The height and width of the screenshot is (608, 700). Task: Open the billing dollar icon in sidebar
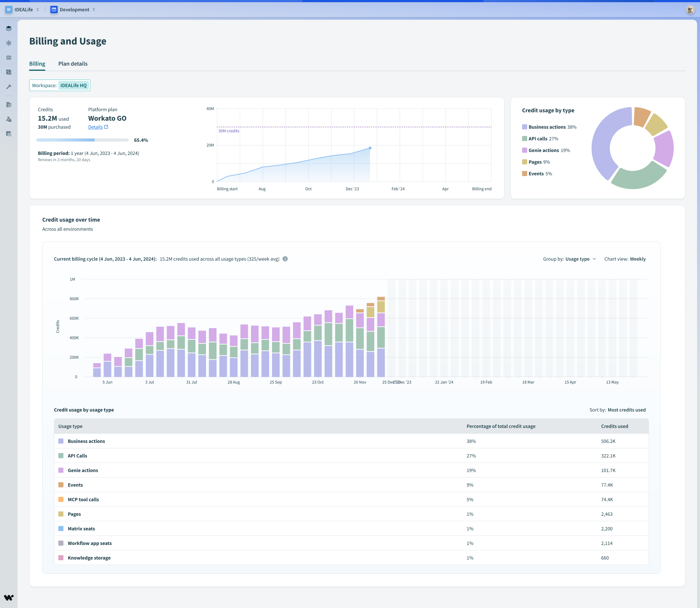(9, 134)
